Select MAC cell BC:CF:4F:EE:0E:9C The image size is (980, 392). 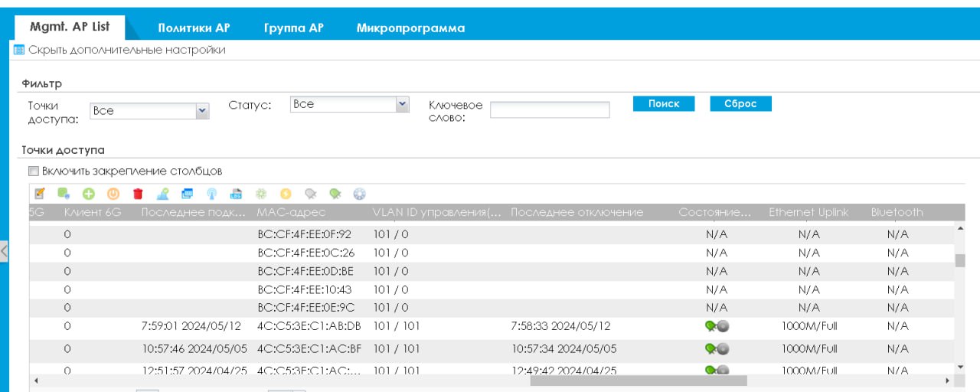click(305, 308)
